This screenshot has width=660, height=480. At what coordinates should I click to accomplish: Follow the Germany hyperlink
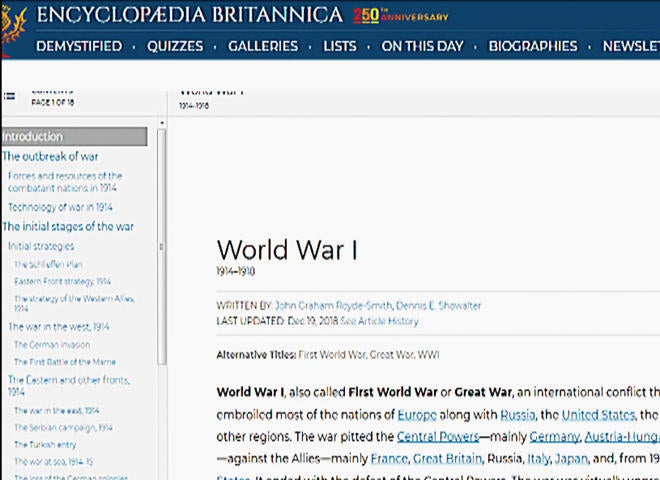pyautogui.click(x=554, y=437)
